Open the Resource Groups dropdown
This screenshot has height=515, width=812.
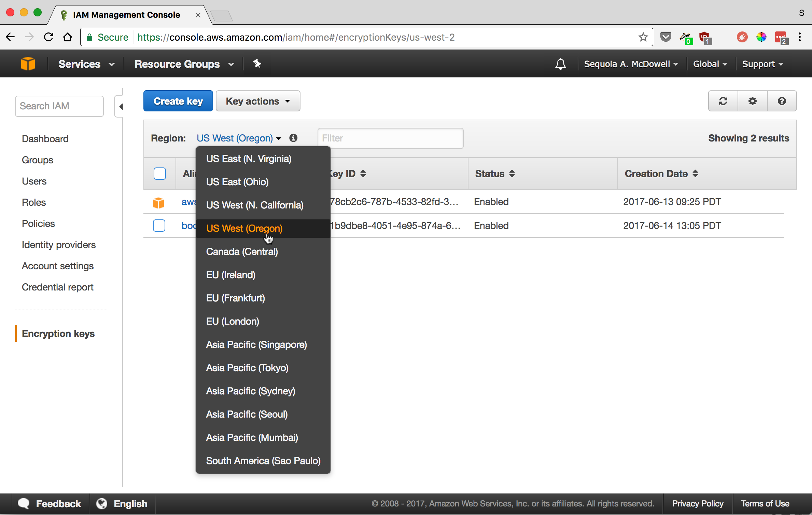184,64
